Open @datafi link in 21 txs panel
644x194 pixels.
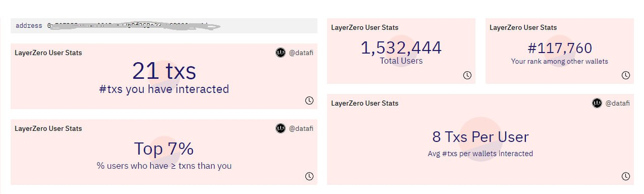pos(301,53)
